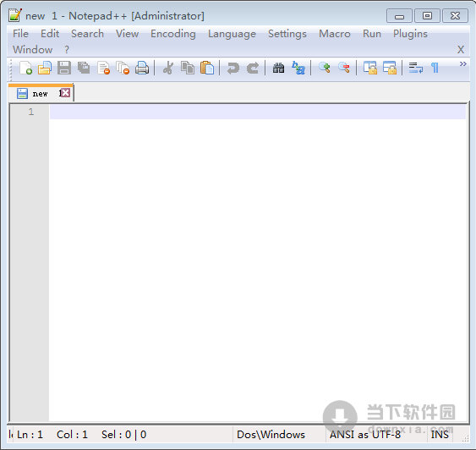Image resolution: width=476 pixels, height=450 pixels.
Task: Save the current file using the floppy disk icon
Action: [x=64, y=68]
